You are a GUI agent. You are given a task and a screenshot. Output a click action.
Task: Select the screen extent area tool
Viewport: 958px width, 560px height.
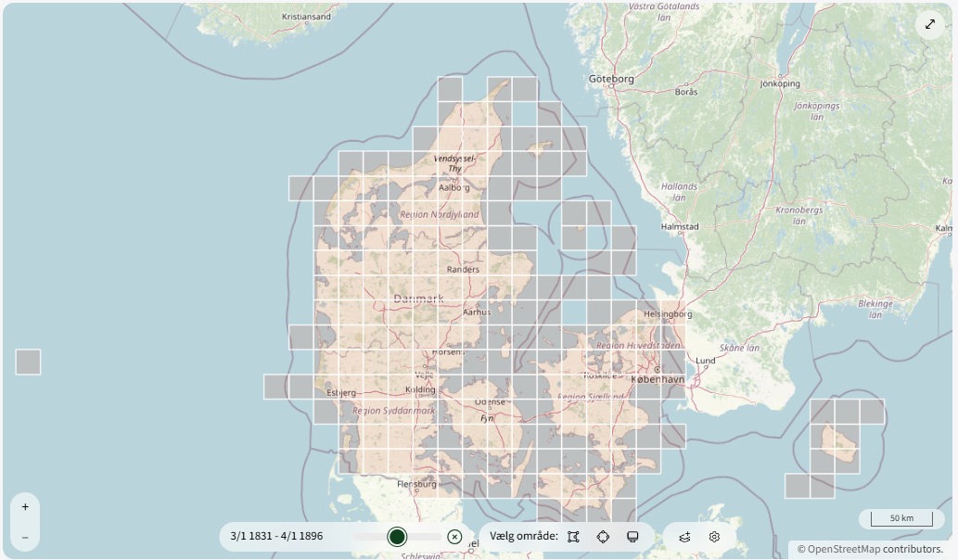(632, 537)
